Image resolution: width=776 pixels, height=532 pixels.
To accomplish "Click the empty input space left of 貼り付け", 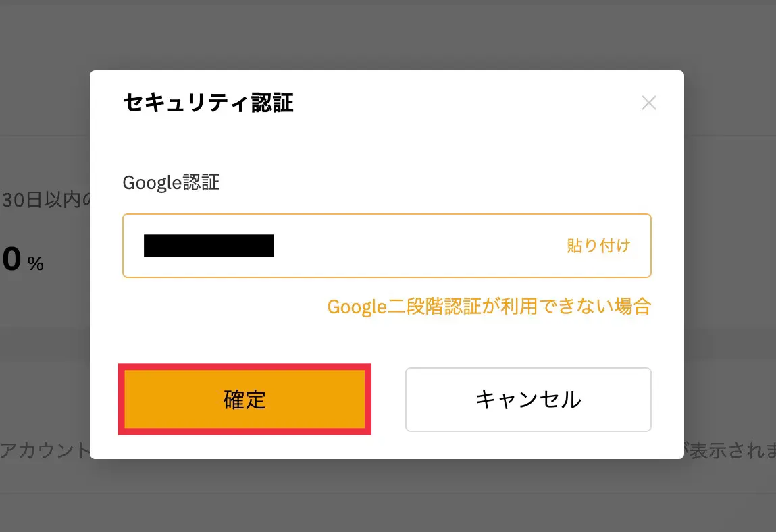I will 419,246.
